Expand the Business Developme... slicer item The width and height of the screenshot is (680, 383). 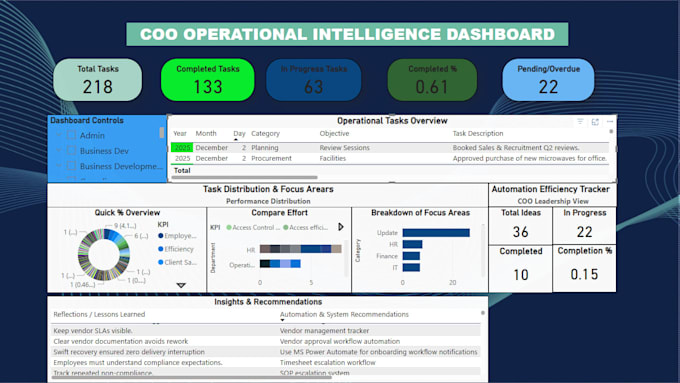pos(59,166)
